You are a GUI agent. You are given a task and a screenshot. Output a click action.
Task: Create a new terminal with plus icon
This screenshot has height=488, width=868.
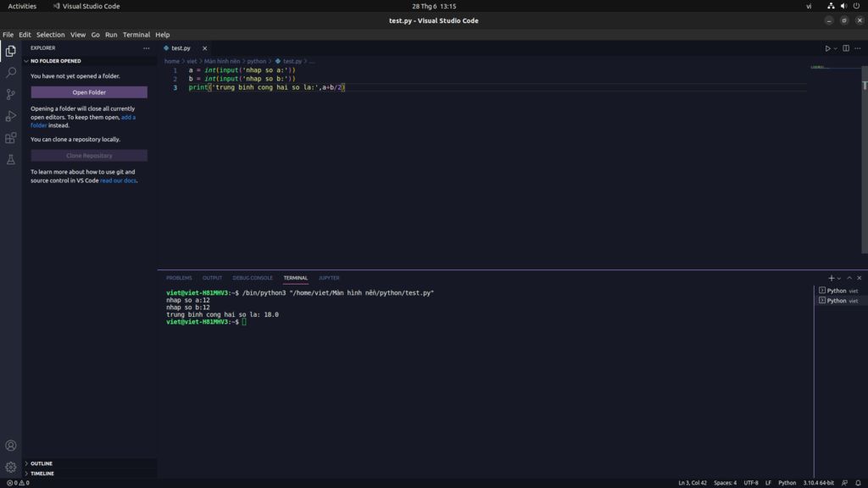tap(831, 278)
